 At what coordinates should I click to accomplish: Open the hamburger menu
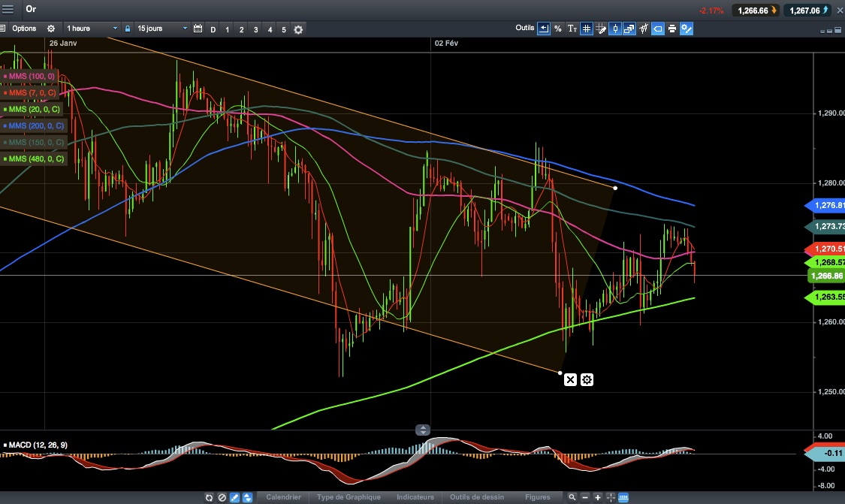pyautogui.click(x=8, y=9)
